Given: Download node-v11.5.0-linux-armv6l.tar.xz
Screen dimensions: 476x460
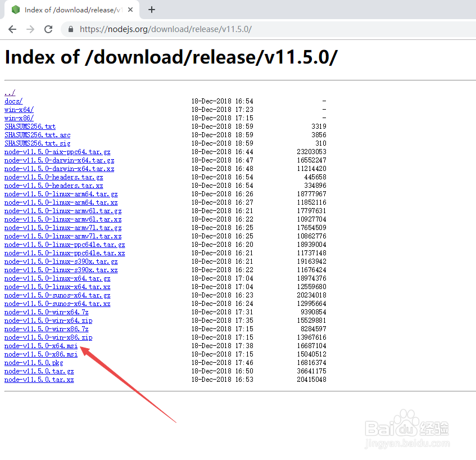Looking at the screenshot, I should click(x=63, y=219).
